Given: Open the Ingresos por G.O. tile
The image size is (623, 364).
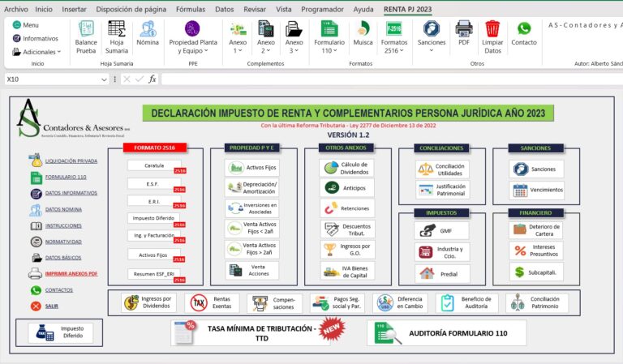Looking at the screenshot, I should 347,249.
